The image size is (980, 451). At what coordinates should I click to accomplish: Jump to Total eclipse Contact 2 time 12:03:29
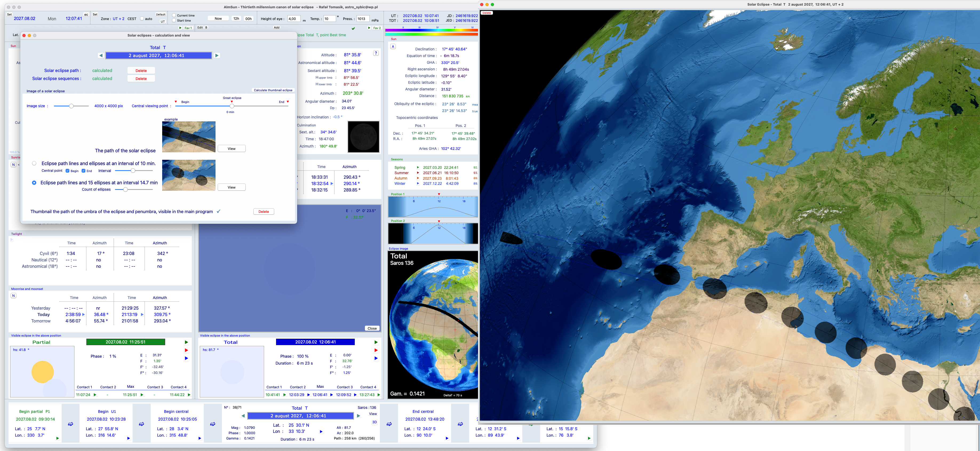pos(309,395)
